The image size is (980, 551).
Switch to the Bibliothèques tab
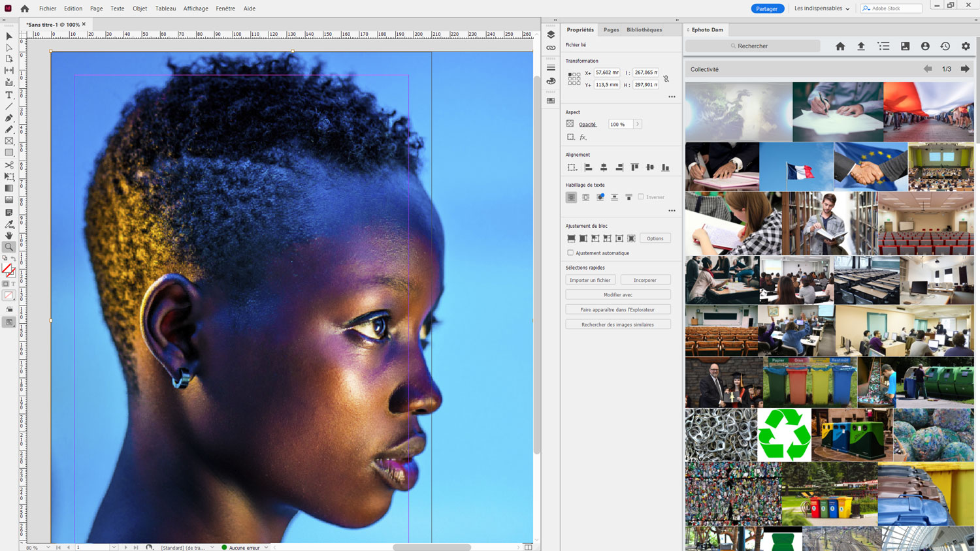[x=644, y=30]
